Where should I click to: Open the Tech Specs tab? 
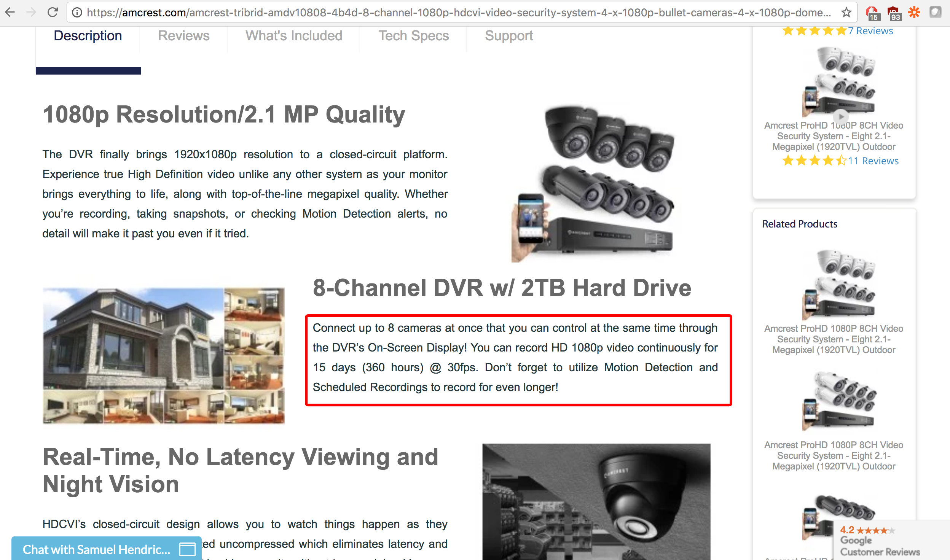click(414, 36)
